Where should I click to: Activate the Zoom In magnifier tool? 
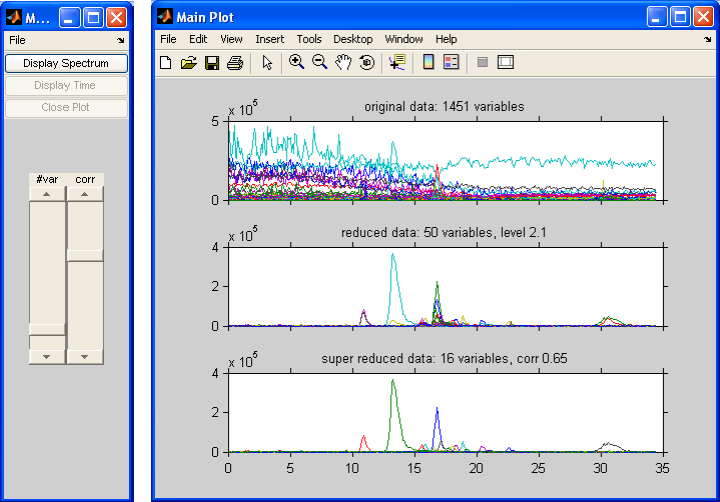click(x=297, y=62)
